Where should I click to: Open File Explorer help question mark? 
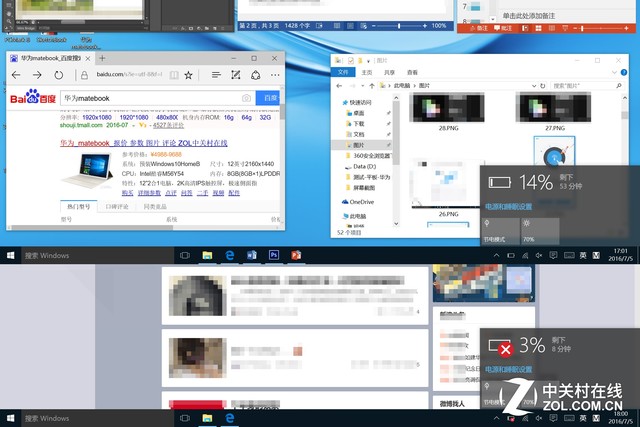(x=624, y=72)
